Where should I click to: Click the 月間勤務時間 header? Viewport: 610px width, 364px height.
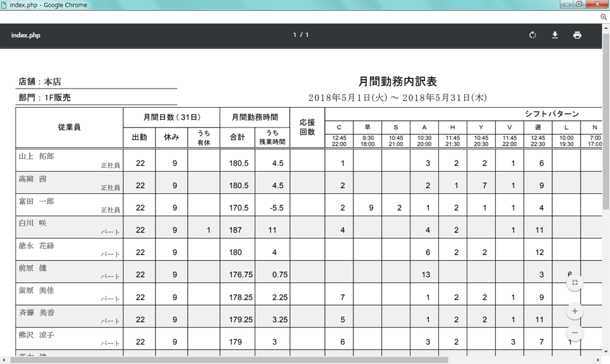255,117
